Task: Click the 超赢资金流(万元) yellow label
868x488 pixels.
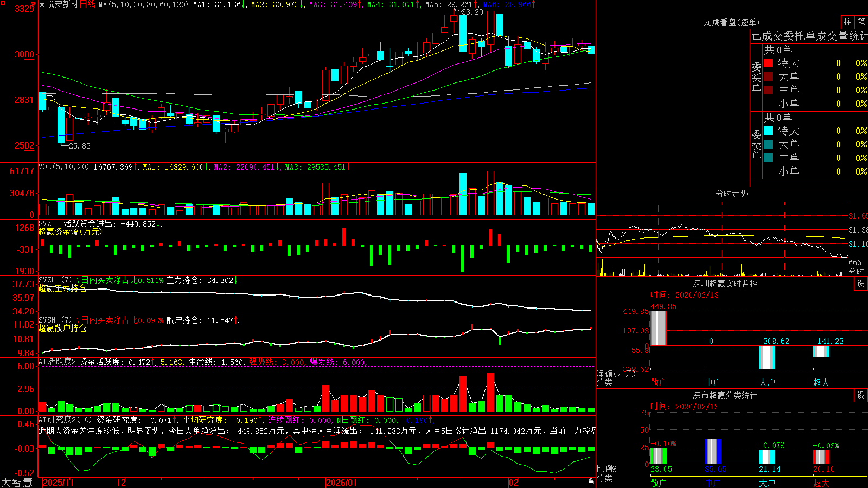Action: coord(70,232)
